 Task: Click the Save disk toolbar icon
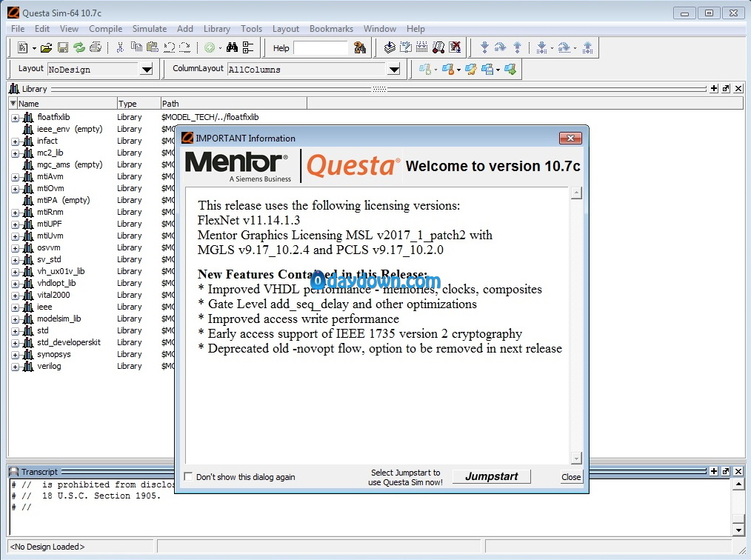(63, 47)
